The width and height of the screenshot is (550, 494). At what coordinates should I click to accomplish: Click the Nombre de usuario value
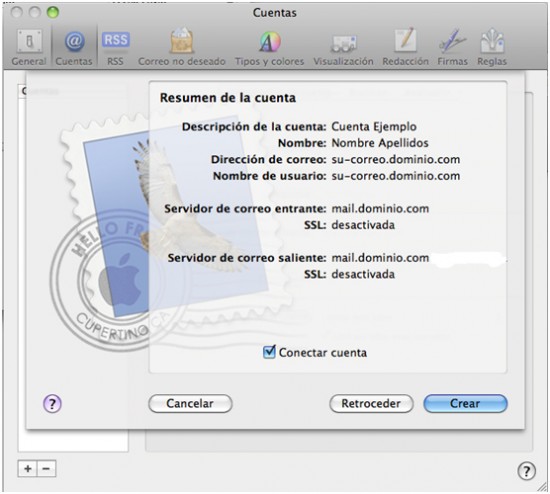(x=396, y=176)
